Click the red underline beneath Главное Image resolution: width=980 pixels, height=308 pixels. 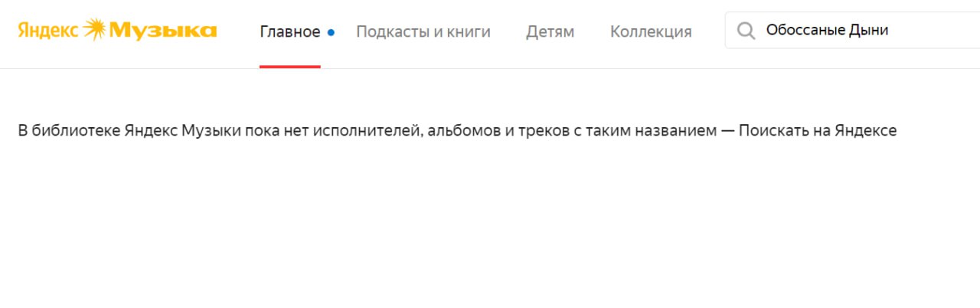(289, 67)
